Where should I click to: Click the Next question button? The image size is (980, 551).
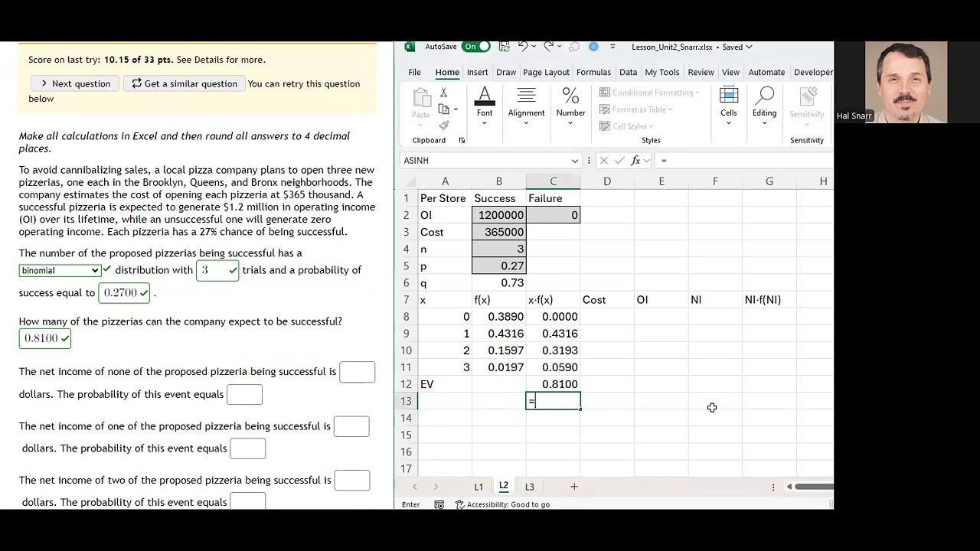tap(75, 83)
